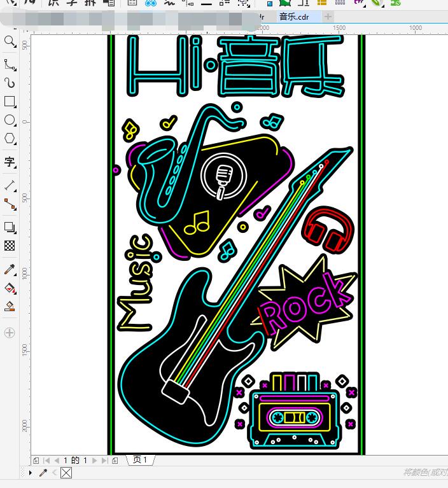The width and height of the screenshot is (448, 488).
Task: Choose the Connector tool
Action: coord(10,204)
